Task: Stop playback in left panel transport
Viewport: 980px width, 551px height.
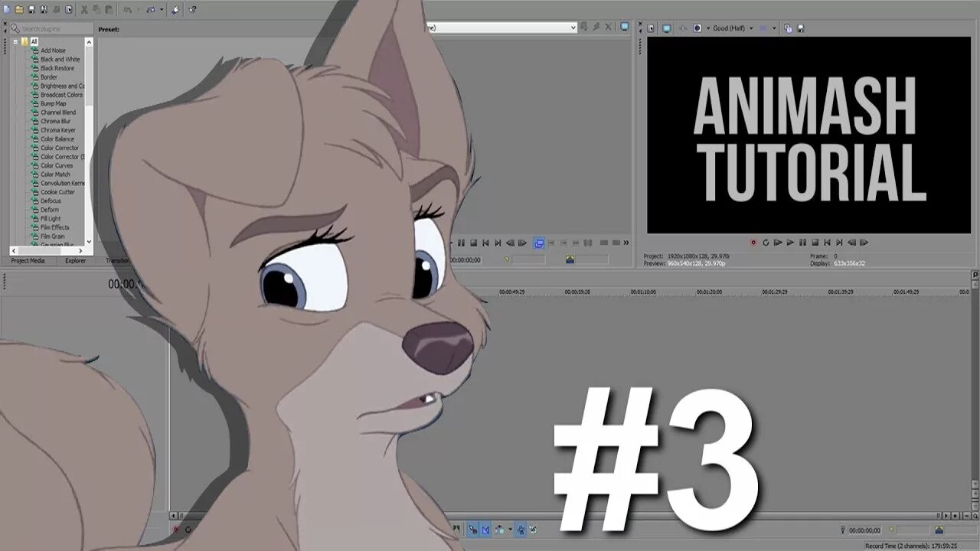Action: [473, 243]
